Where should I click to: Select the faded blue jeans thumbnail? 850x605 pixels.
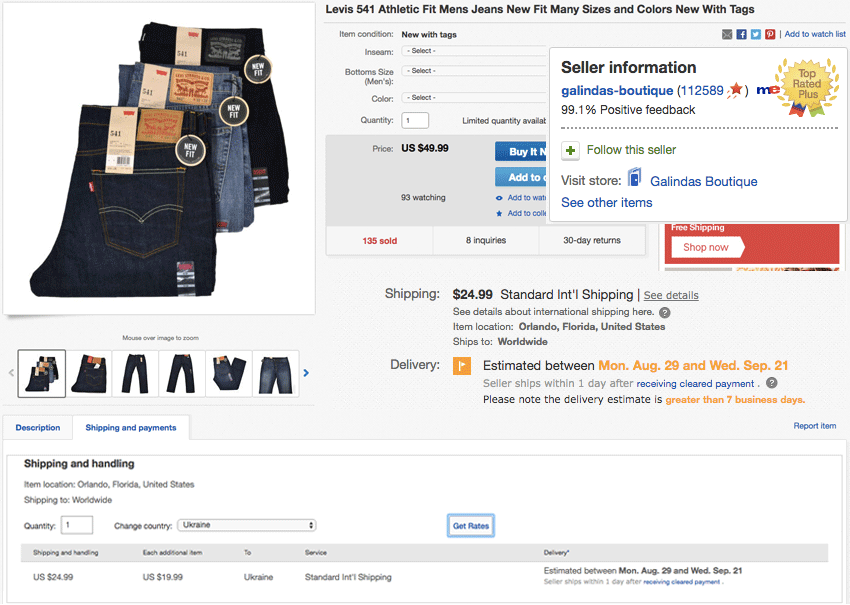275,373
